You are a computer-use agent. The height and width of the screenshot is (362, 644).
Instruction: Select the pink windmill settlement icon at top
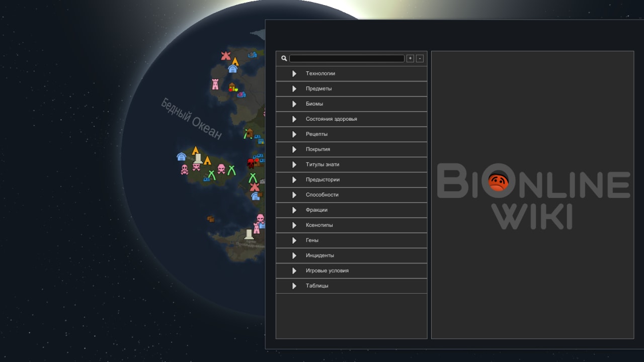(225, 55)
